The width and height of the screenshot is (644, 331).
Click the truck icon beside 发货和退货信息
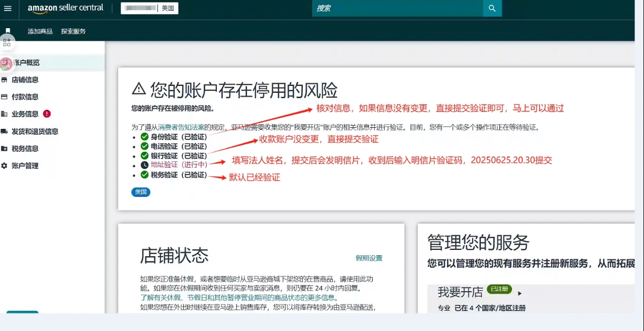point(4,132)
